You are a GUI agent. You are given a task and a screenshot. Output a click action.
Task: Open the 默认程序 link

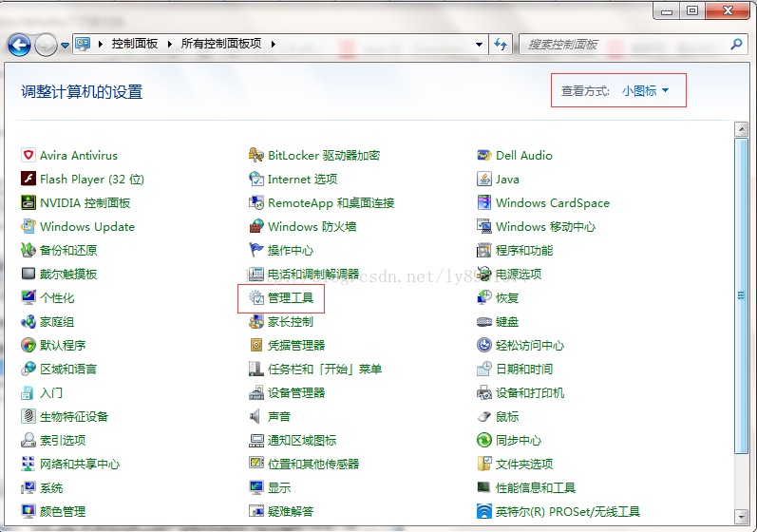[63, 345]
